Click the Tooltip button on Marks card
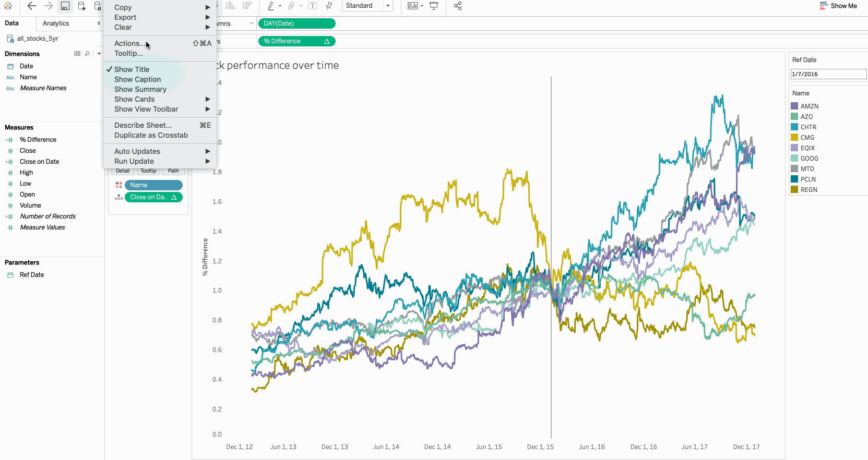 click(x=148, y=171)
